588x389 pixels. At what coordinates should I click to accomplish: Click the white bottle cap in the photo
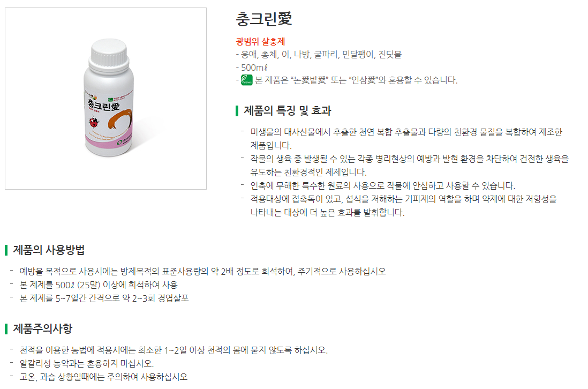point(109,52)
